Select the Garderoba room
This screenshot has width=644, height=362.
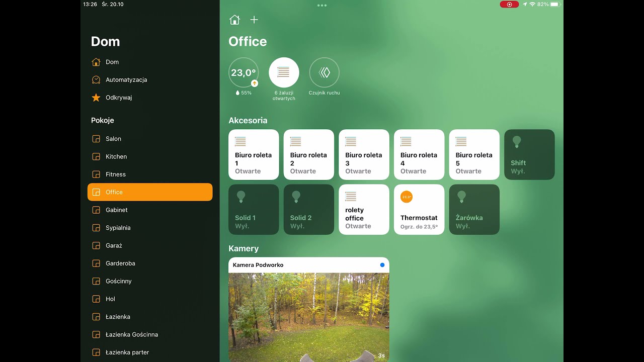150,263
